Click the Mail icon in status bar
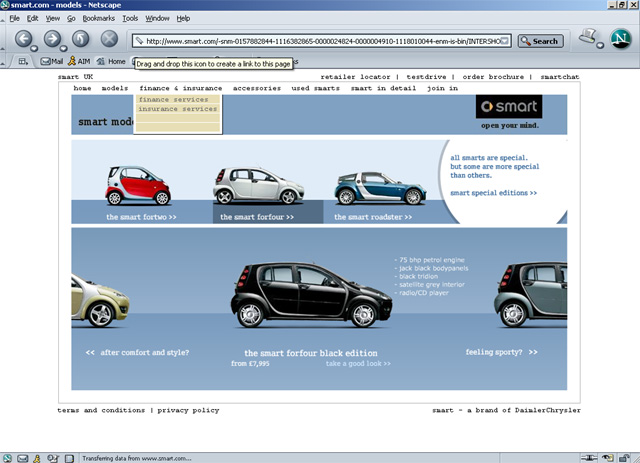The image size is (640, 463). pyautogui.click(x=22, y=459)
